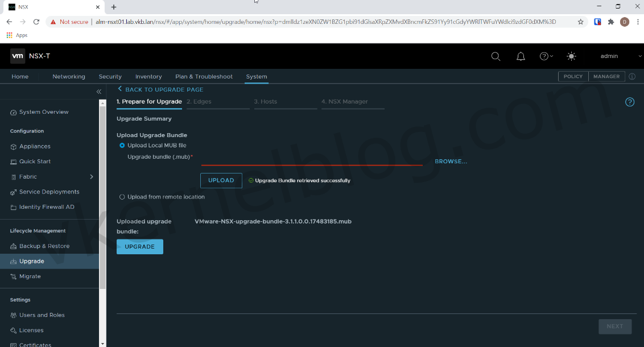Select Upload Local MUB file option
Screen dimensions: 644x347
(x=121, y=145)
